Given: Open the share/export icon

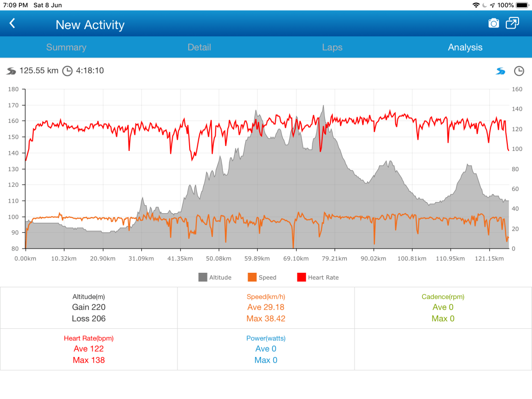Looking at the screenshot, I should pyautogui.click(x=512, y=23).
